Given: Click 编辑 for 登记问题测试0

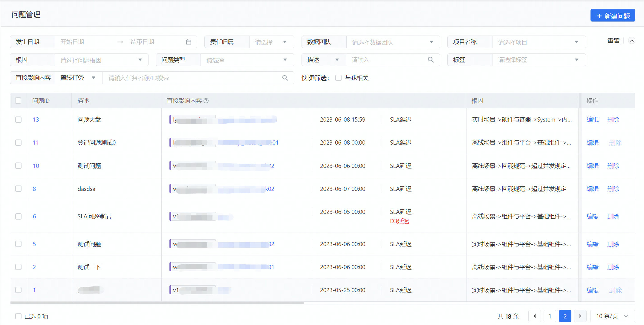Looking at the screenshot, I should coord(593,142).
